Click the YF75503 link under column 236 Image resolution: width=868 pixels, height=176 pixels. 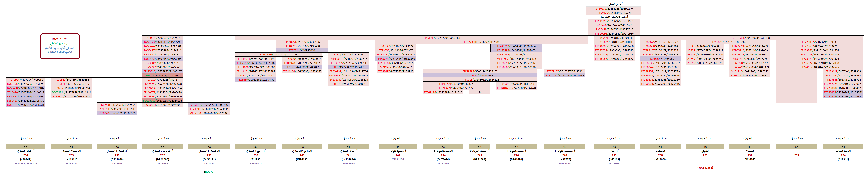117,164
